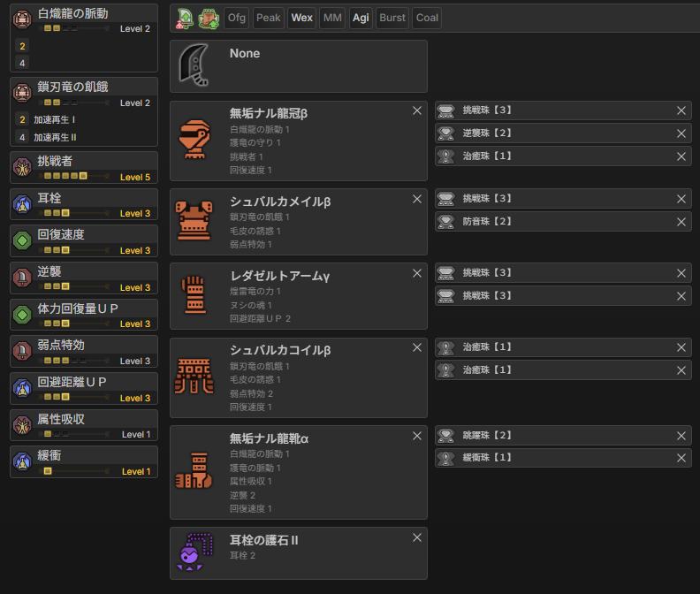The height and width of the screenshot is (594, 700).
Task: Click the 無垢ナル龍靴α leg armor icon
Action: pos(194,471)
